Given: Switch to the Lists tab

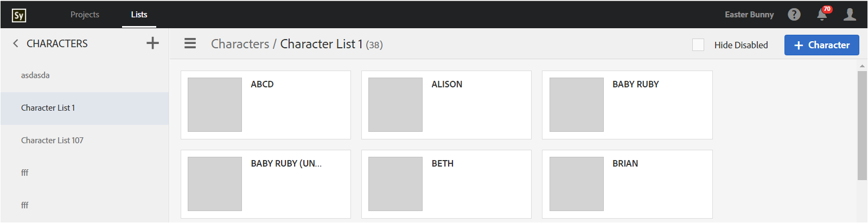Looking at the screenshot, I should pos(139,15).
